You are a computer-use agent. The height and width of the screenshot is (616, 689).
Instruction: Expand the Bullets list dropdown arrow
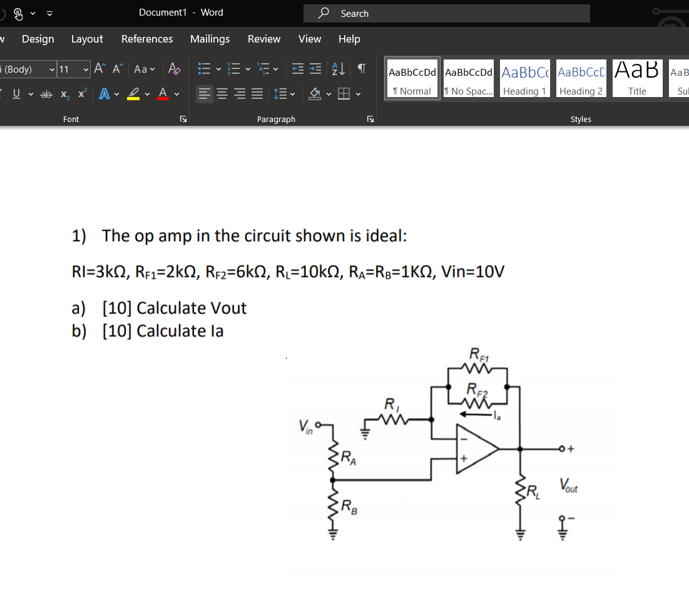click(x=218, y=69)
